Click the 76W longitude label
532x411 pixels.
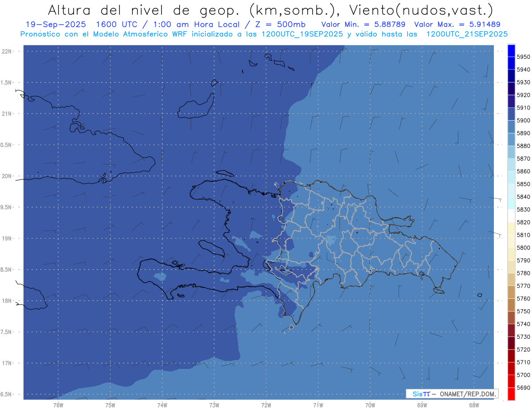tap(58, 405)
